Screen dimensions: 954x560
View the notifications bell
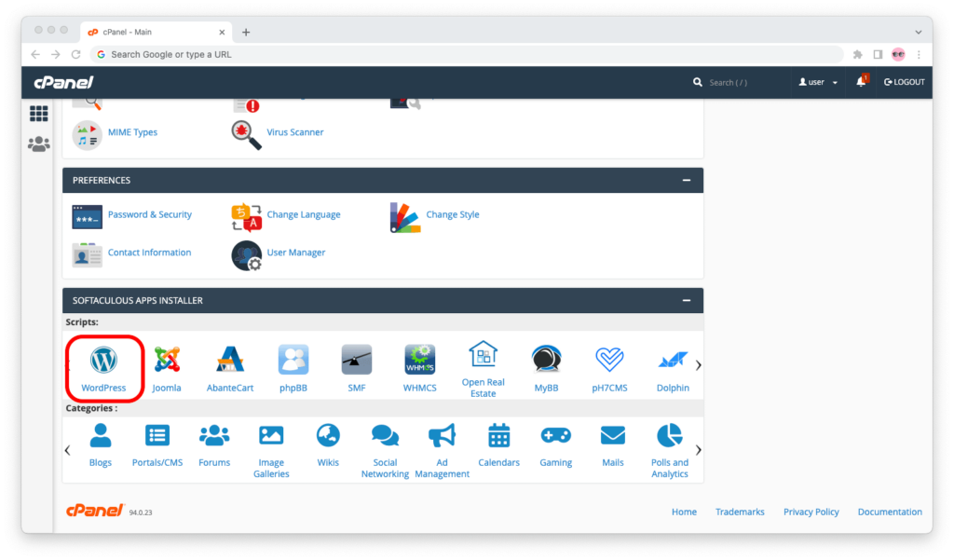pyautogui.click(x=862, y=82)
